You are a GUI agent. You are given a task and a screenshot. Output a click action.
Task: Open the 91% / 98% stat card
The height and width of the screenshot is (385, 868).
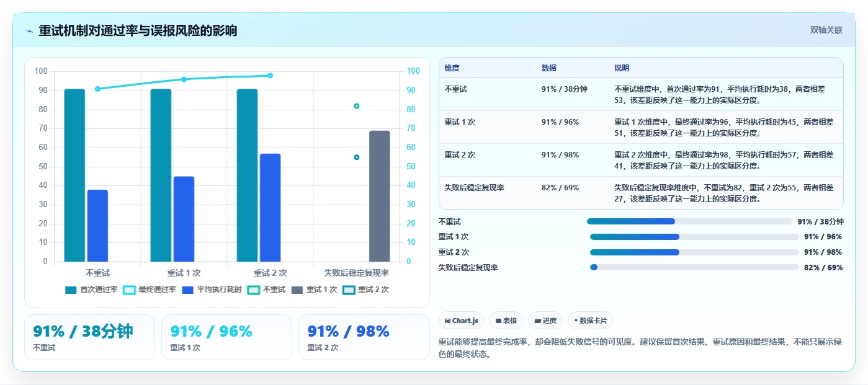[x=364, y=337]
